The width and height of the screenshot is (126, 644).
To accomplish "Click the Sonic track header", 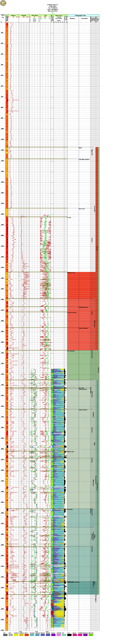I will [x=45, y=15].
